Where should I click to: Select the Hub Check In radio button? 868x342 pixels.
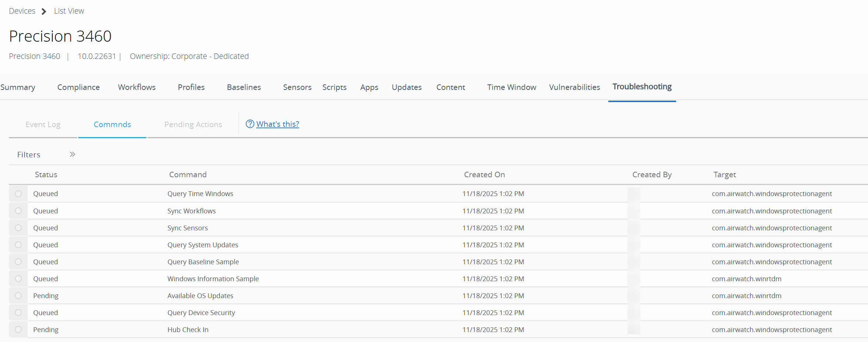(x=18, y=329)
